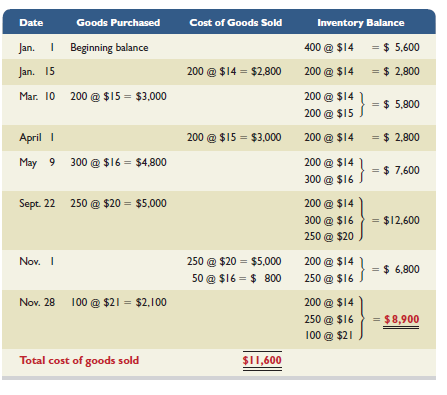Select the $12,600 inventory balance
447x395 pixels.
coord(401,220)
